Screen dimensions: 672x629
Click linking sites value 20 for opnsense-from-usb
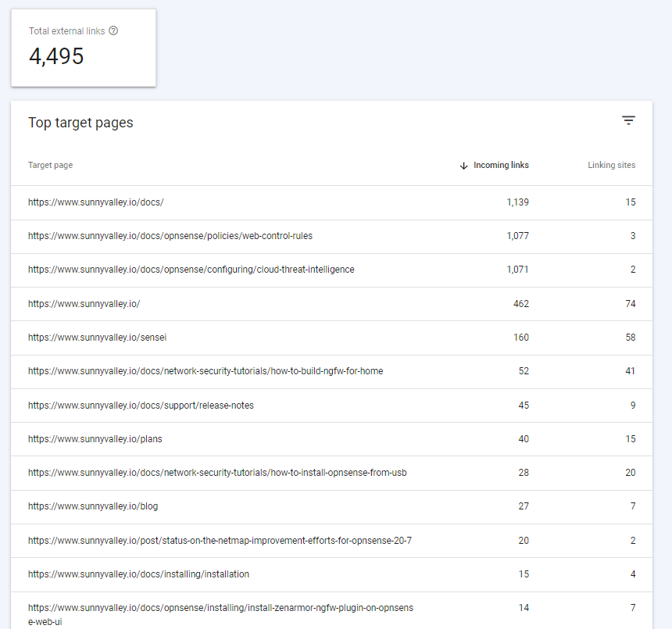(631, 473)
